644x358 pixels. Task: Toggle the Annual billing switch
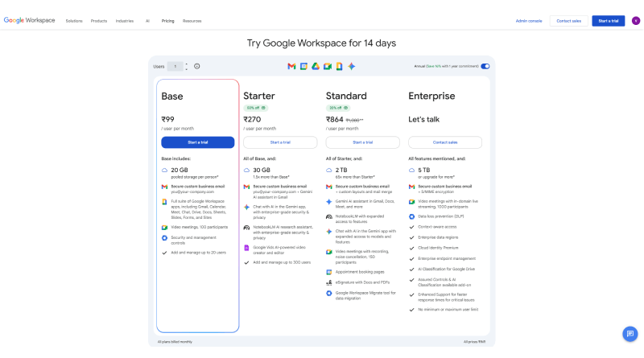click(x=485, y=66)
